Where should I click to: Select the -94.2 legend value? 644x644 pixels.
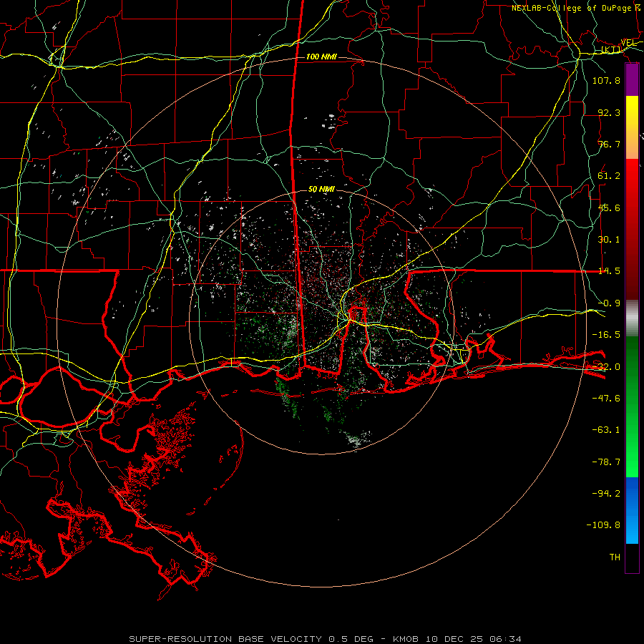pos(606,494)
